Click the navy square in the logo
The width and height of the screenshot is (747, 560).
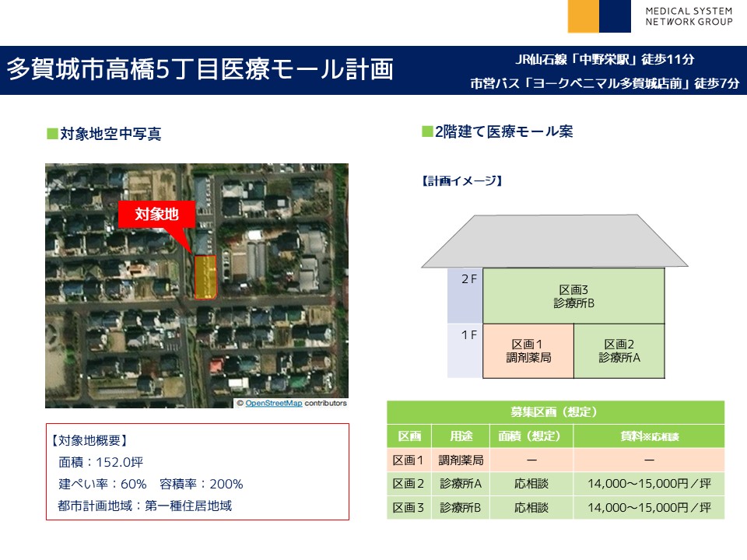coord(615,16)
